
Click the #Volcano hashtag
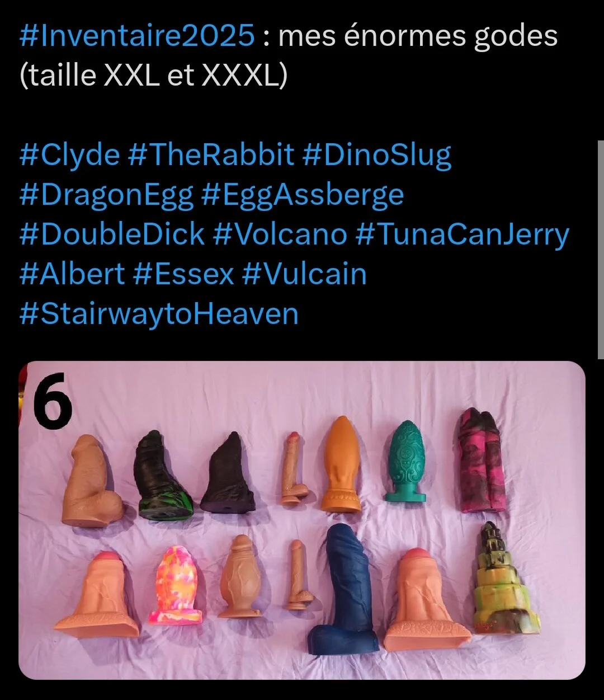(x=280, y=234)
